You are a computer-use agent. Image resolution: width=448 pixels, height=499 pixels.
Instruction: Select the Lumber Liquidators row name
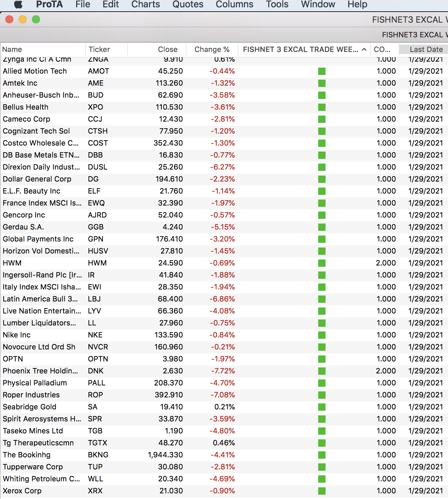click(39, 323)
